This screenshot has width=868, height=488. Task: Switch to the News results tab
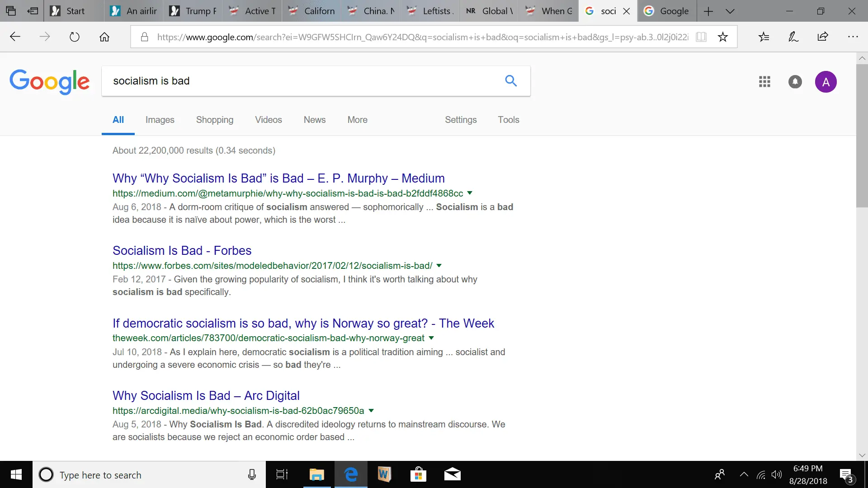[x=314, y=119]
